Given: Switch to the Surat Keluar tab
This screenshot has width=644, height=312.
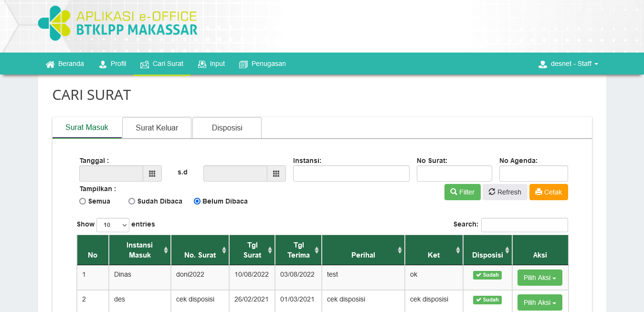Looking at the screenshot, I should [157, 128].
